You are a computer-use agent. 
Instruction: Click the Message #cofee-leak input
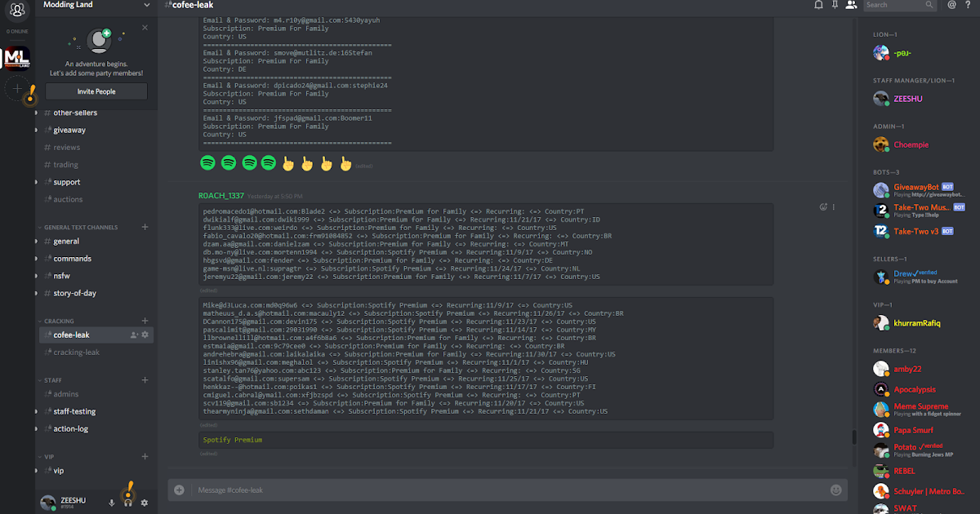[510, 490]
